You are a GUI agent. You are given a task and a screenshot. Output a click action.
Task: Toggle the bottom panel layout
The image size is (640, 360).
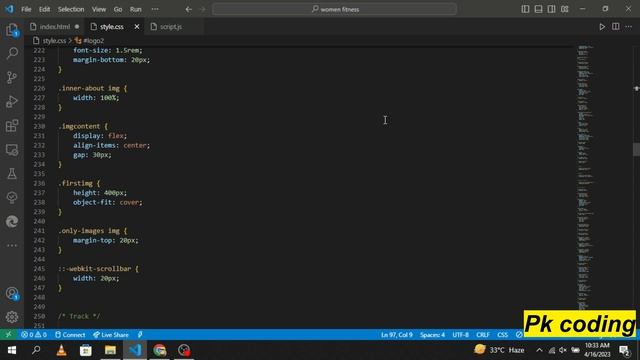click(x=538, y=9)
